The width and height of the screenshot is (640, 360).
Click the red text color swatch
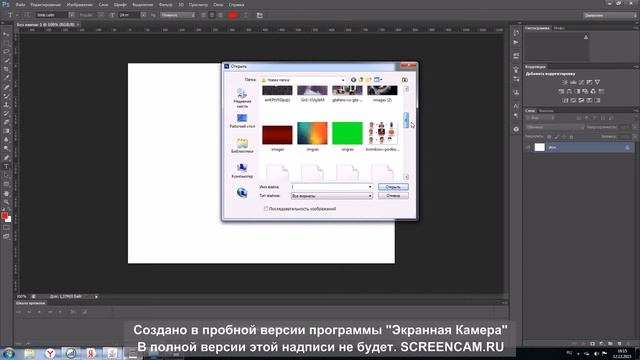click(x=233, y=15)
